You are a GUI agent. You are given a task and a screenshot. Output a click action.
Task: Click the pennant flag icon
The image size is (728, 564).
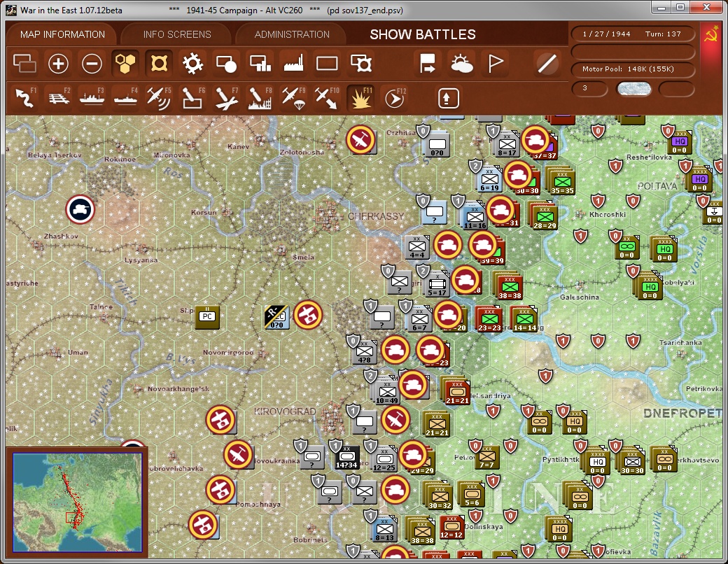pyautogui.click(x=496, y=63)
